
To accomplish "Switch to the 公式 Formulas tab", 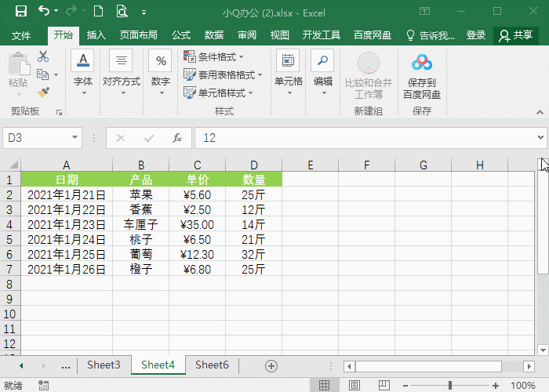I will [181, 35].
